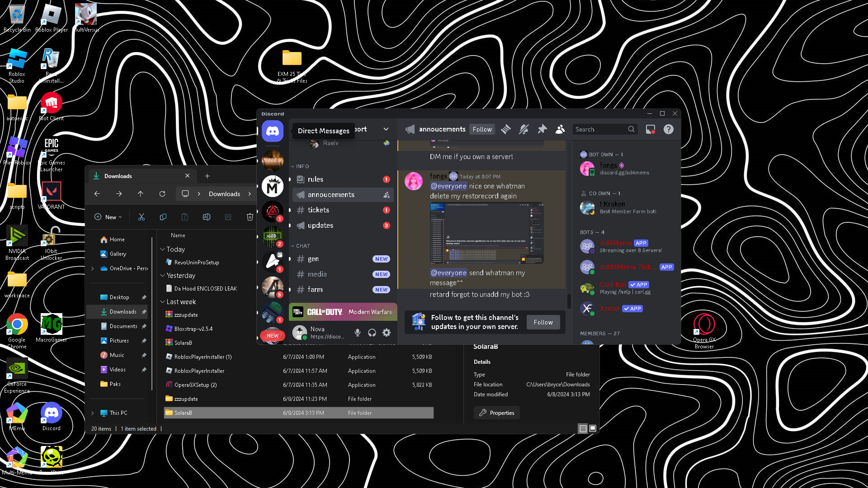The height and width of the screenshot is (488, 868).
Task: Open Discord user settings gear
Action: coord(387,333)
